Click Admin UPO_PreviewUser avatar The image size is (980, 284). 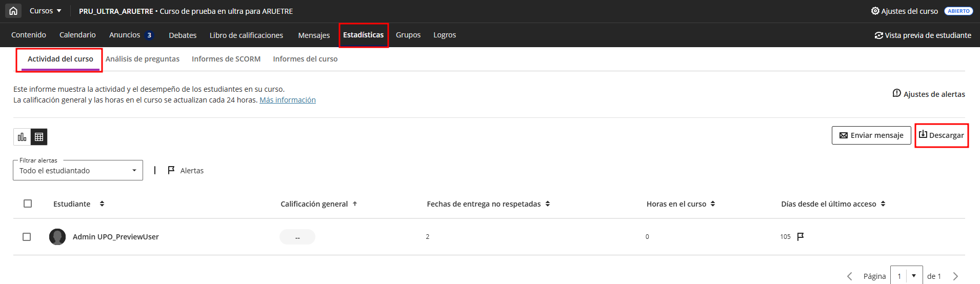point(57,237)
